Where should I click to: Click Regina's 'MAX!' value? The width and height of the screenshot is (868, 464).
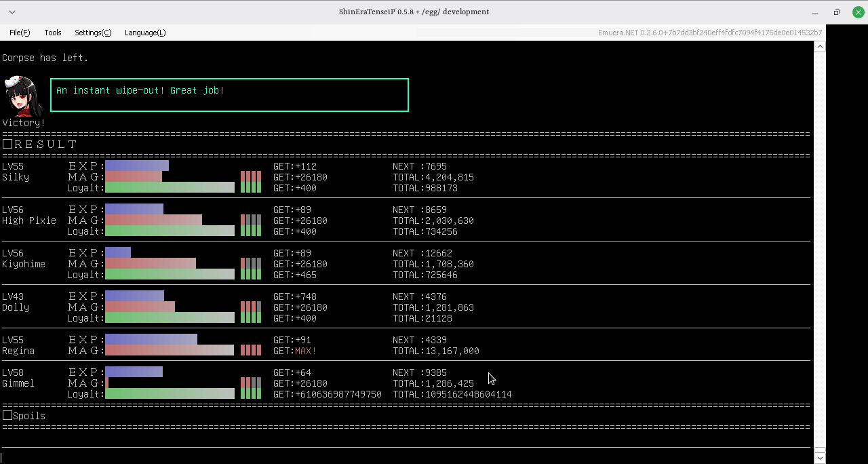coord(306,351)
